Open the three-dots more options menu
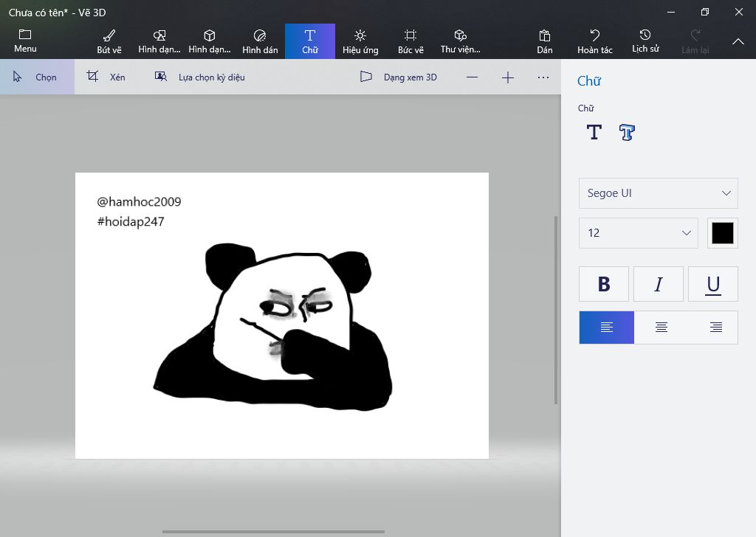Image resolution: width=756 pixels, height=537 pixels. [543, 77]
